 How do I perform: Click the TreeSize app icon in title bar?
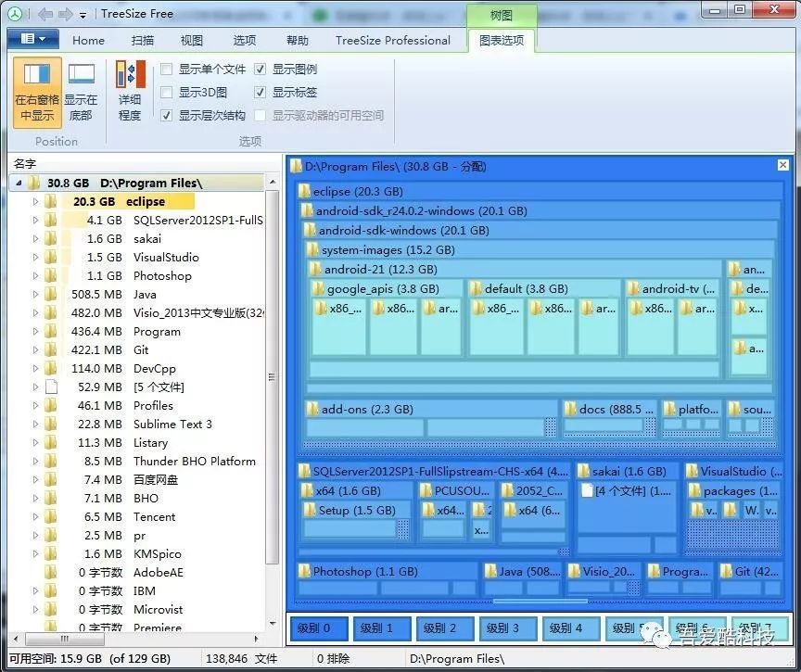[x=15, y=14]
